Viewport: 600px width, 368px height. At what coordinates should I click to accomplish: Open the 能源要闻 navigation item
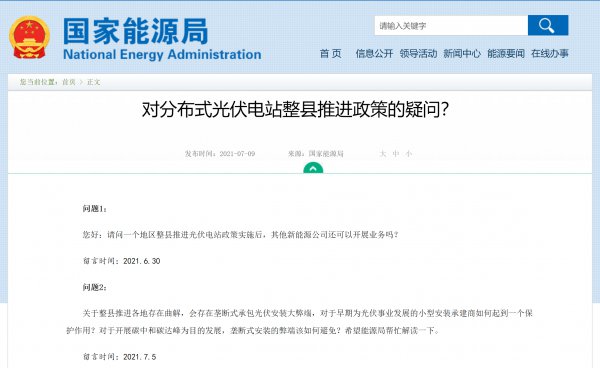(506, 54)
